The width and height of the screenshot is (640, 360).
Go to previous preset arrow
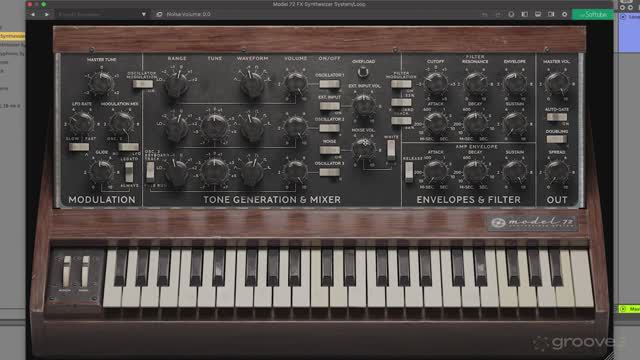tap(33, 14)
